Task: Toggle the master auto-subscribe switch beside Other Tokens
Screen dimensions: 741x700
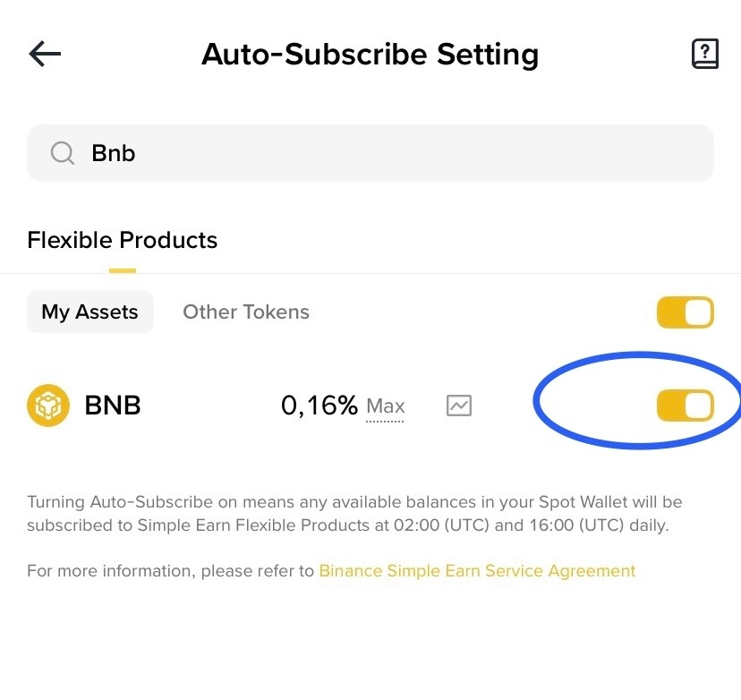Action: click(x=685, y=312)
